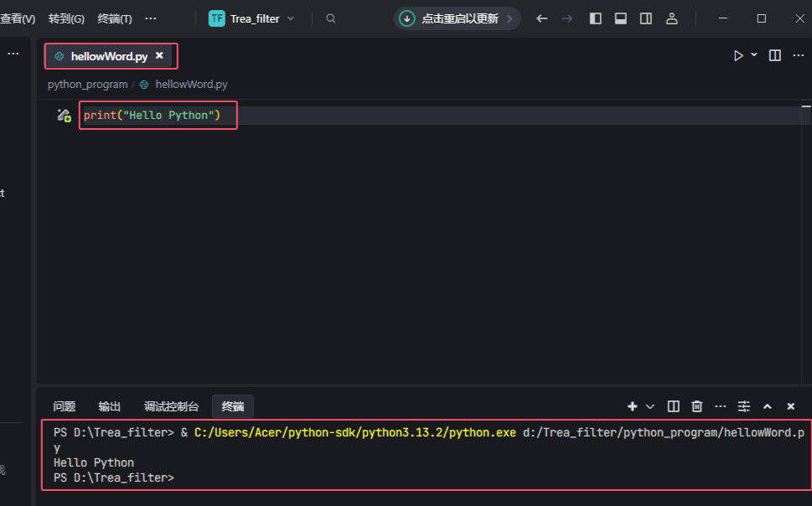Split the editor to the right
The height and width of the screenshot is (506, 812).
[775, 55]
